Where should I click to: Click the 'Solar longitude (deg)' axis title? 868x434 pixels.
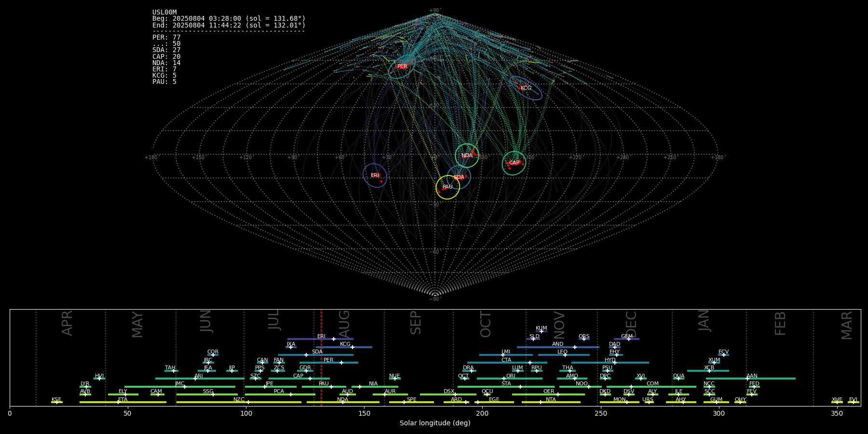click(435, 423)
